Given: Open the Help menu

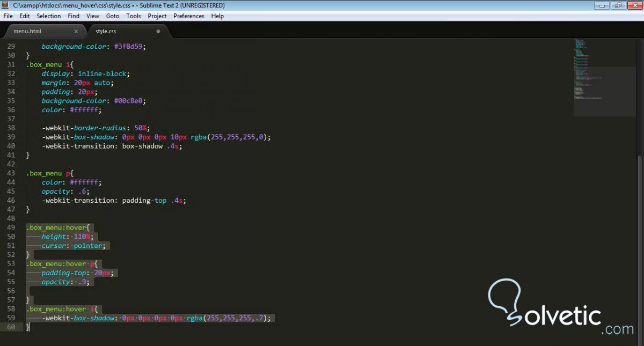Looking at the screenshot, I should coord(217,16).
